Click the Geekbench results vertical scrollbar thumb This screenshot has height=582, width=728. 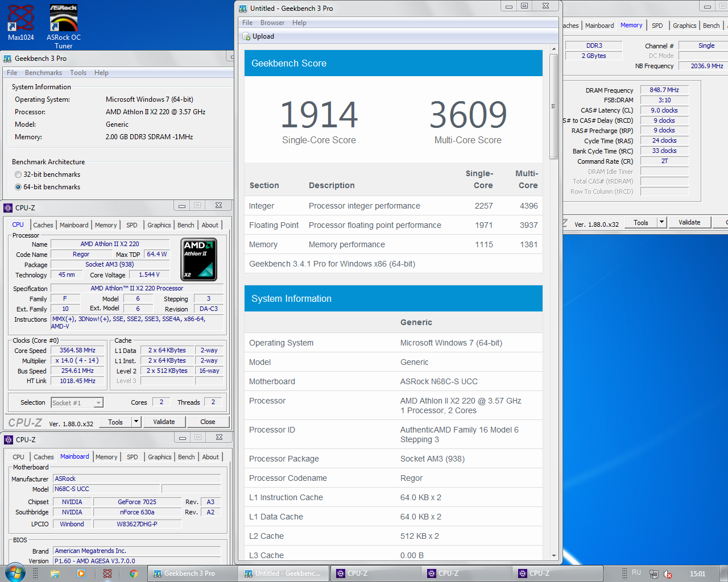pyautogui.click(x=553, y=107)
